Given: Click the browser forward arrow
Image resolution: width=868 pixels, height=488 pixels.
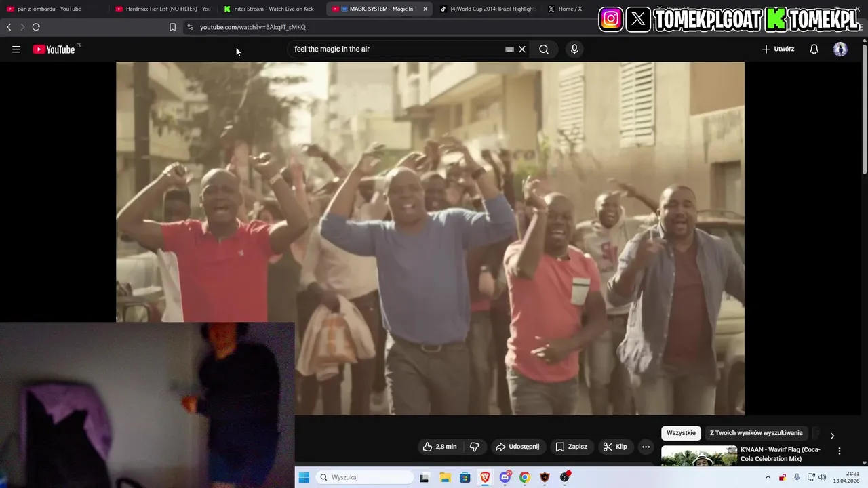Looking at the screenshot, I should (x=22, y=27).
